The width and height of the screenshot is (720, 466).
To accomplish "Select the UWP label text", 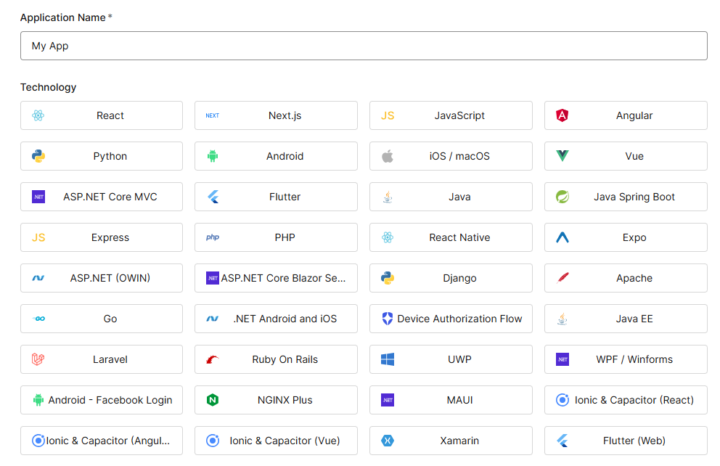I will (459, 359).
